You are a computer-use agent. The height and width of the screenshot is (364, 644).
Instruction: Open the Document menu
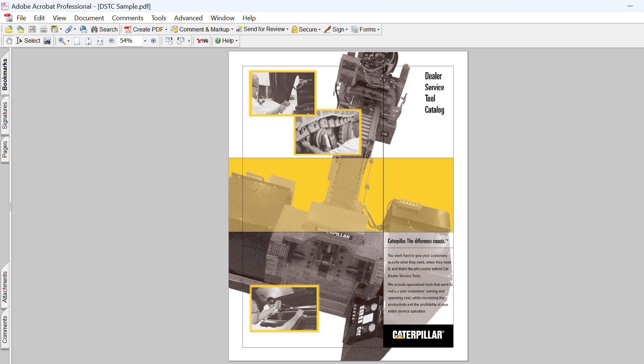[89, 18]
